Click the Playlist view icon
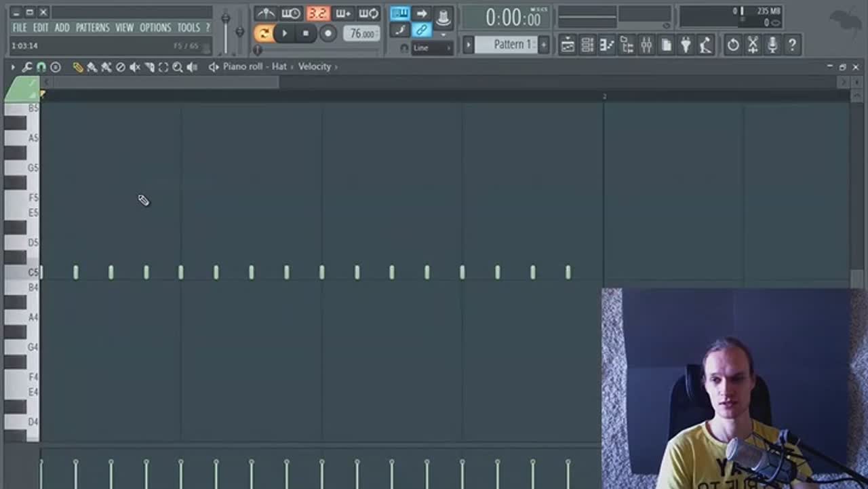Screen dimensions: 868x489 coord(568,45)
